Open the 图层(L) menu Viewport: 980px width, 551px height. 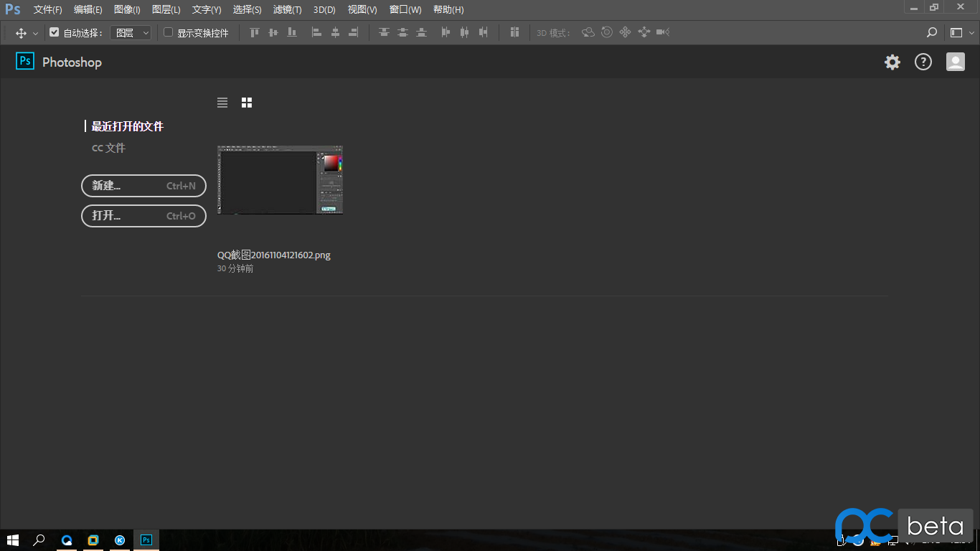click(x=166, y=10)
